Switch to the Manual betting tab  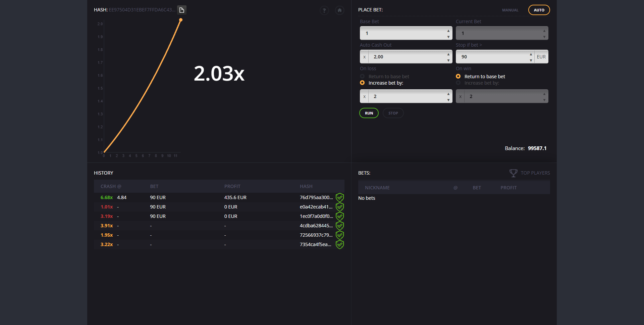click(x=510, y=10)
